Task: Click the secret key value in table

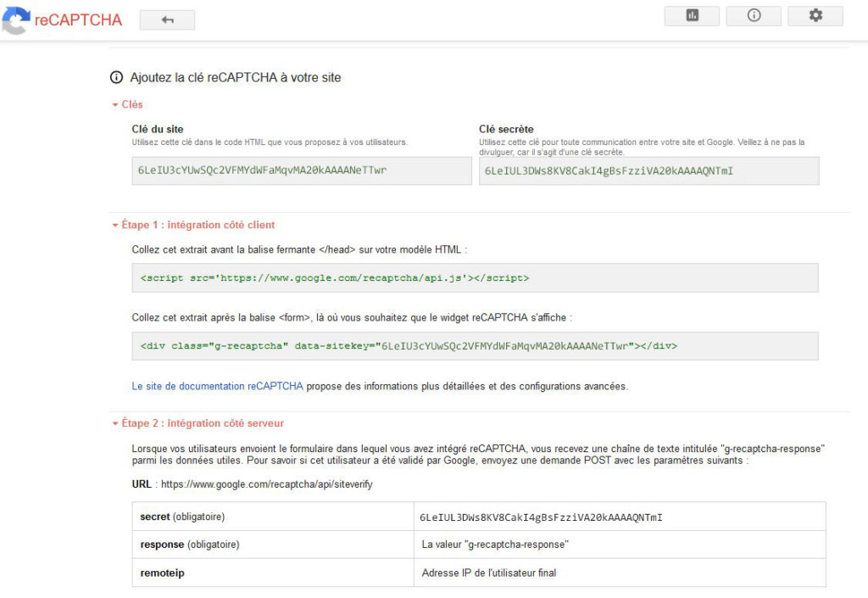Action: 541,517
